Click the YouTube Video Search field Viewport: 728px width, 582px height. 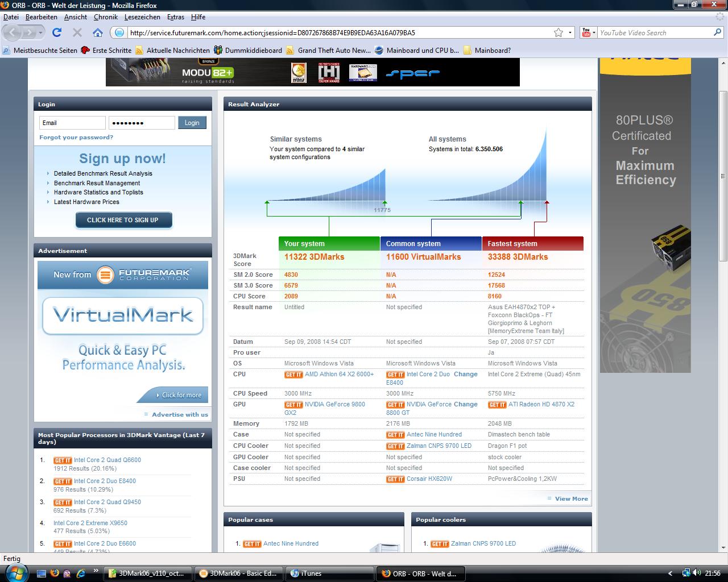tap(654, 32)
